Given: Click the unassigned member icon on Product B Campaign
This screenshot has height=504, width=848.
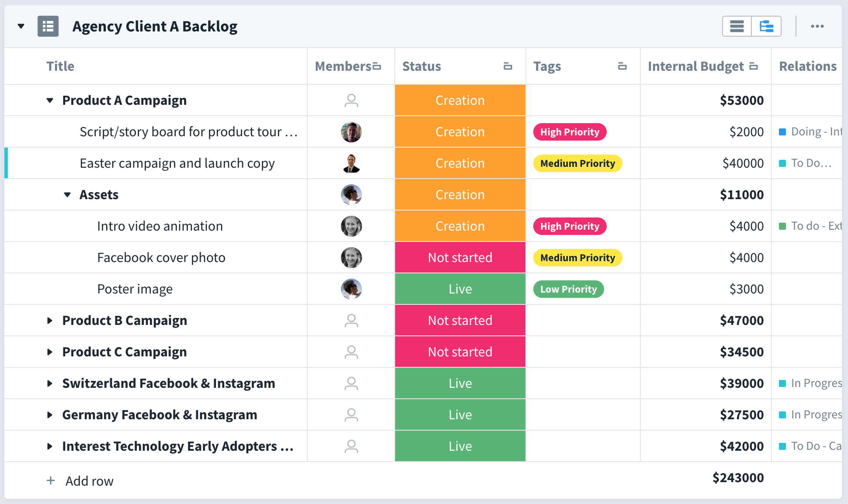Looking at the screenshot, I should coord(351,320).
